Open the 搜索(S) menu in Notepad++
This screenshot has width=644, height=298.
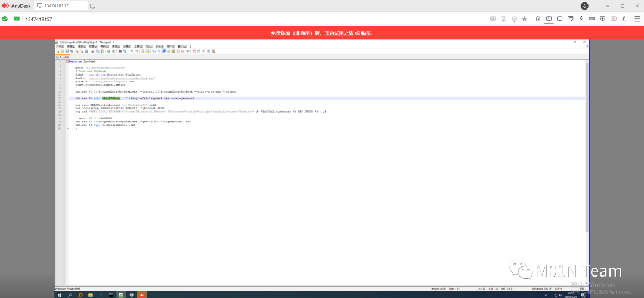point(82,47)
